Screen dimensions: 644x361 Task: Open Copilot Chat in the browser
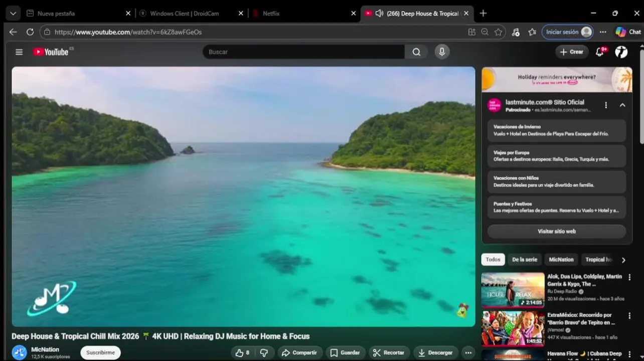click(628, 32)
